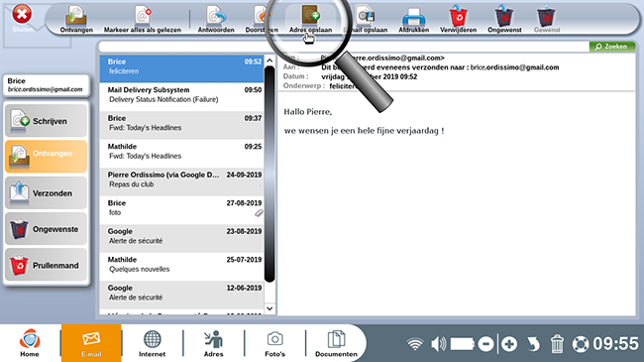
Task: Click the message list scroll-up arrow
Action: pyautogui.click(x=269, y=60)
